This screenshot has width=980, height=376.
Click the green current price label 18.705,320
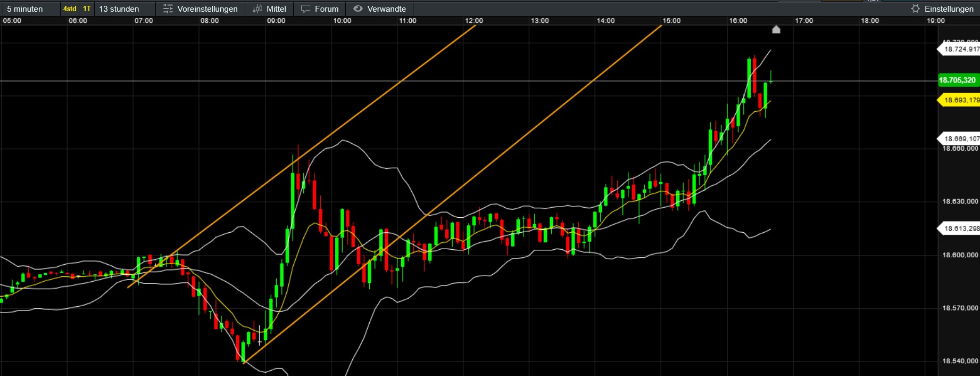(x=958, y=80)
